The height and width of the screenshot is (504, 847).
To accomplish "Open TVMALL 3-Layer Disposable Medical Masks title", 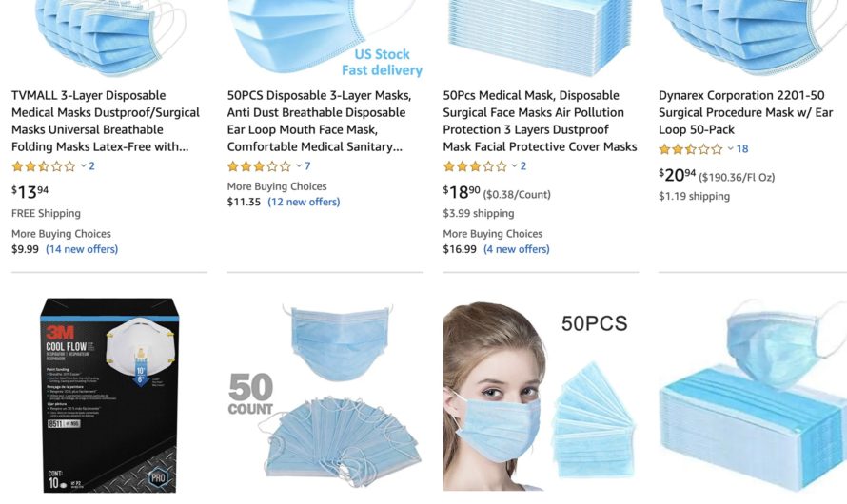I will point(106,121).
